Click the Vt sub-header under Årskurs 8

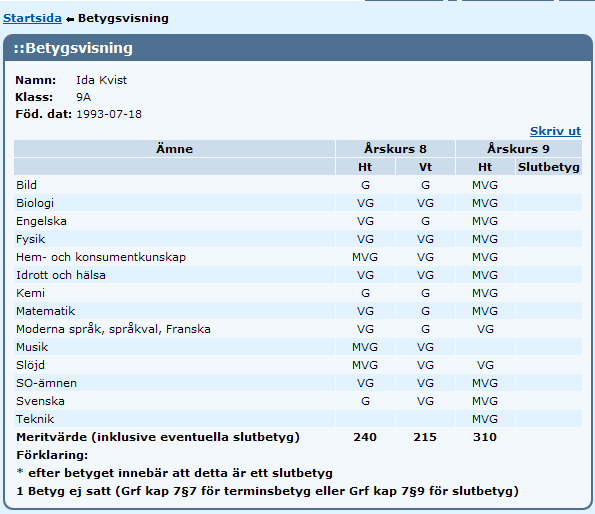(425, 167)
